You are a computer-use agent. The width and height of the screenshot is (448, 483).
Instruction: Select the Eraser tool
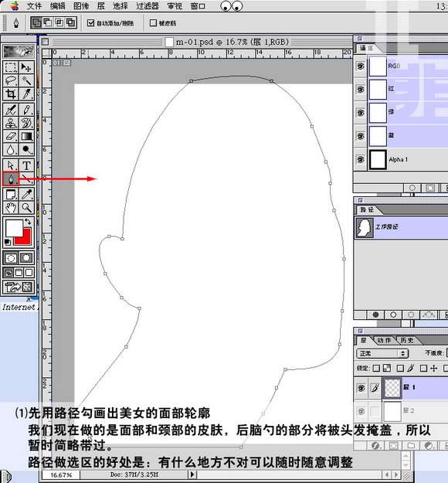pos(11,136)
